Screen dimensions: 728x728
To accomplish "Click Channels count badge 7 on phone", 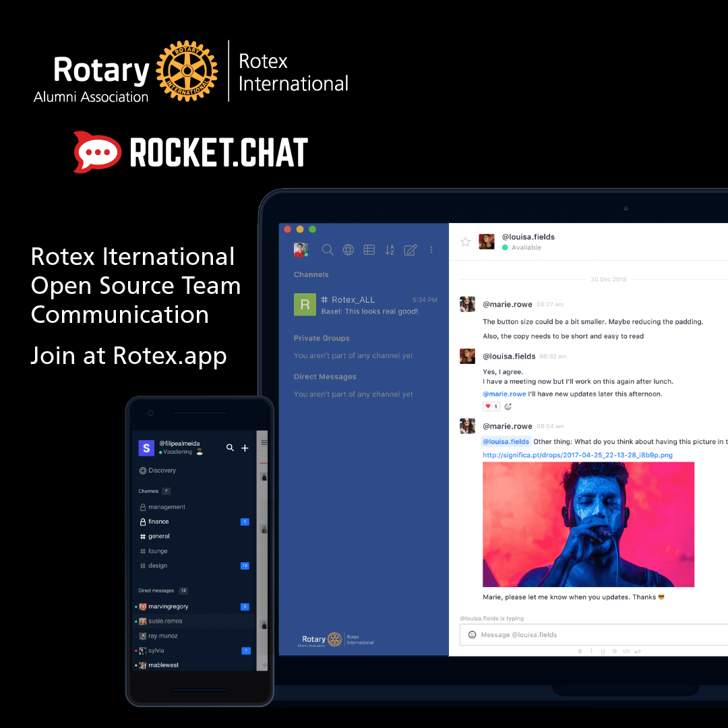I will click(166, 491).
